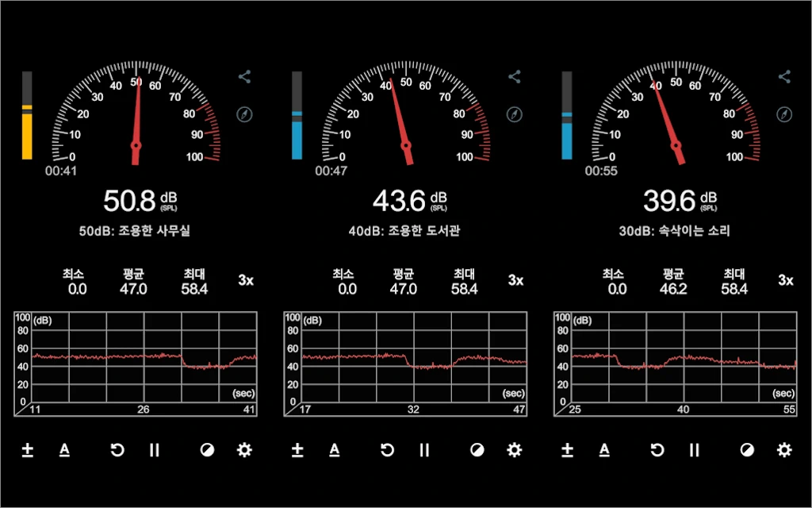Viewport: 812px width, 508px height.
Task: Share the 39.6 dB reading
Action: pyautogui.click(x=784, y=77)
